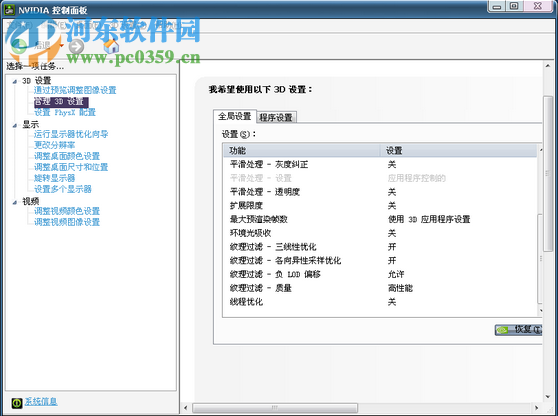Select the 扩展限度 row
This screenshot has width=558, height=416.
pyautogui.click(x=380, y=206)
